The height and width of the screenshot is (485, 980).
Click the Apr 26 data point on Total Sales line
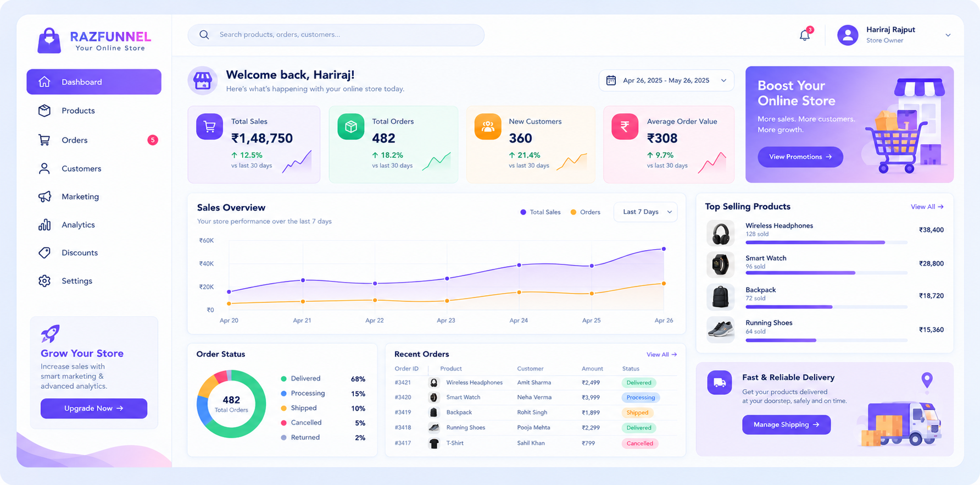click(x=664, y=249)
